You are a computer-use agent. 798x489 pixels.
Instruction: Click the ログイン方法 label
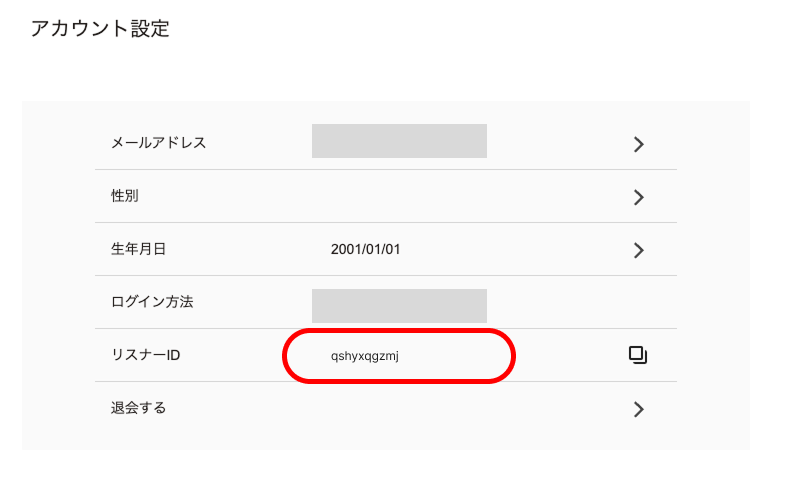coord(152,302)
